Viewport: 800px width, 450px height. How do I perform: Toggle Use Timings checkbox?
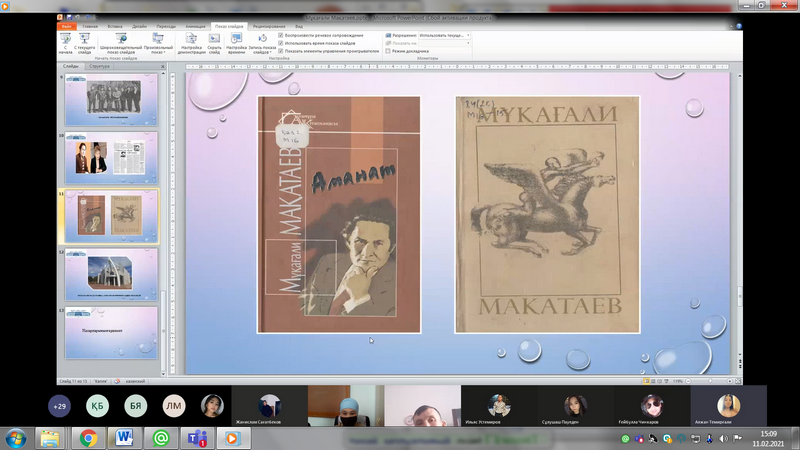(281, 43)
